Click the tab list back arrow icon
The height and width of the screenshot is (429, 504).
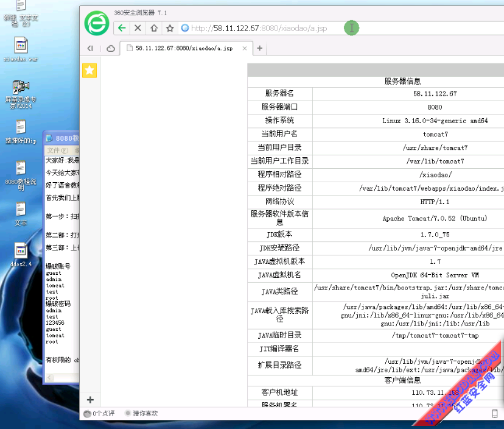point(90,48)
